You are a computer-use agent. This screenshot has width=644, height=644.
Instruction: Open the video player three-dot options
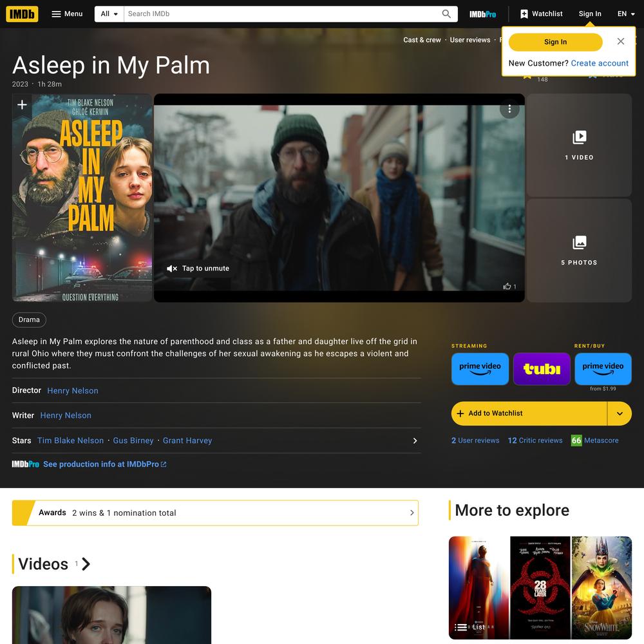(509, 109)
